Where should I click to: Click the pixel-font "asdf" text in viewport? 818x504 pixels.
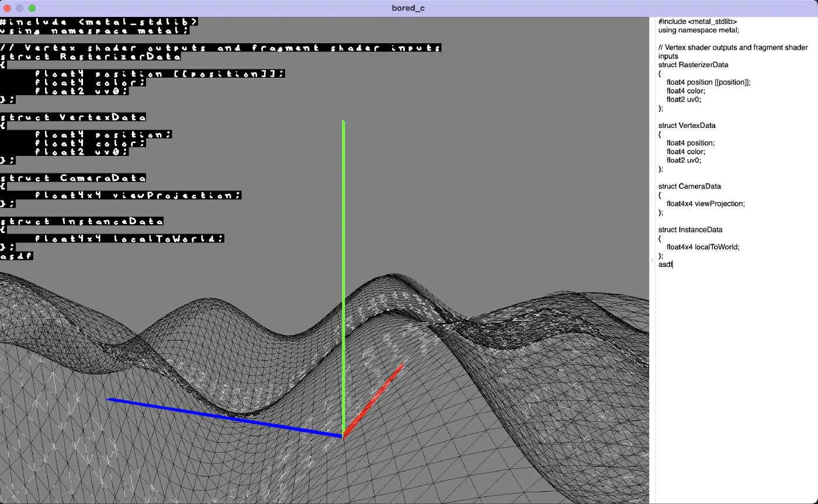point(16,256)
